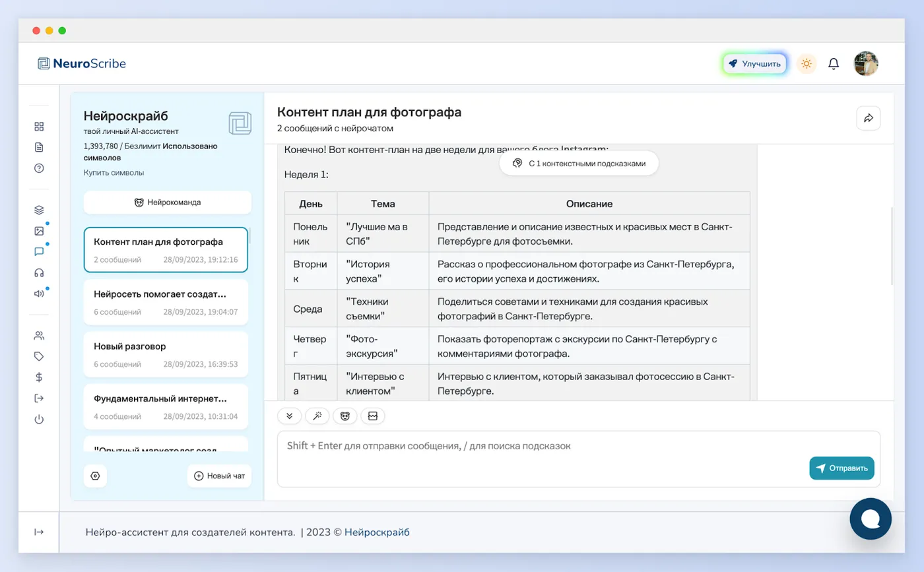
Task: Open the documents icon in sidebar
Action: [x=39, y=147]
